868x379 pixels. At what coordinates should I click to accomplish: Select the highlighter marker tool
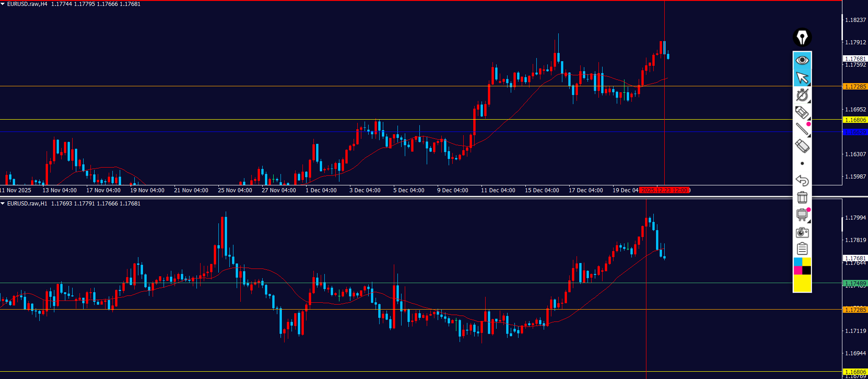click(802, 112)
